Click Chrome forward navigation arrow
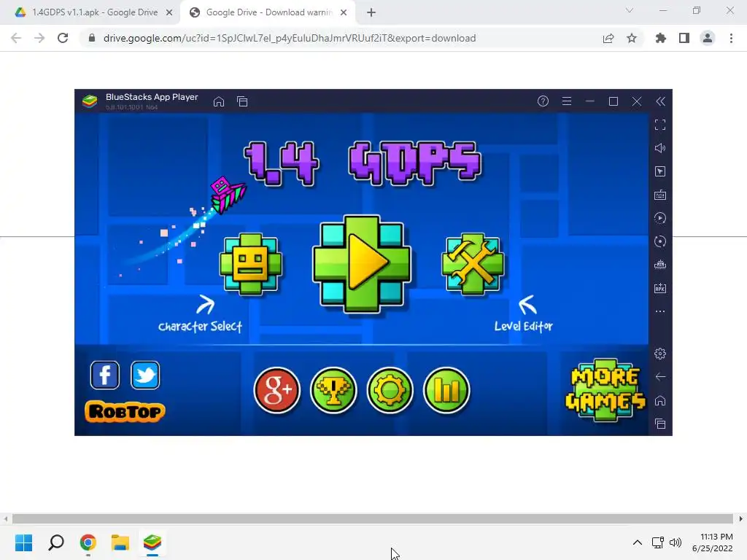747x560 pixels. [x=39, y=38]
